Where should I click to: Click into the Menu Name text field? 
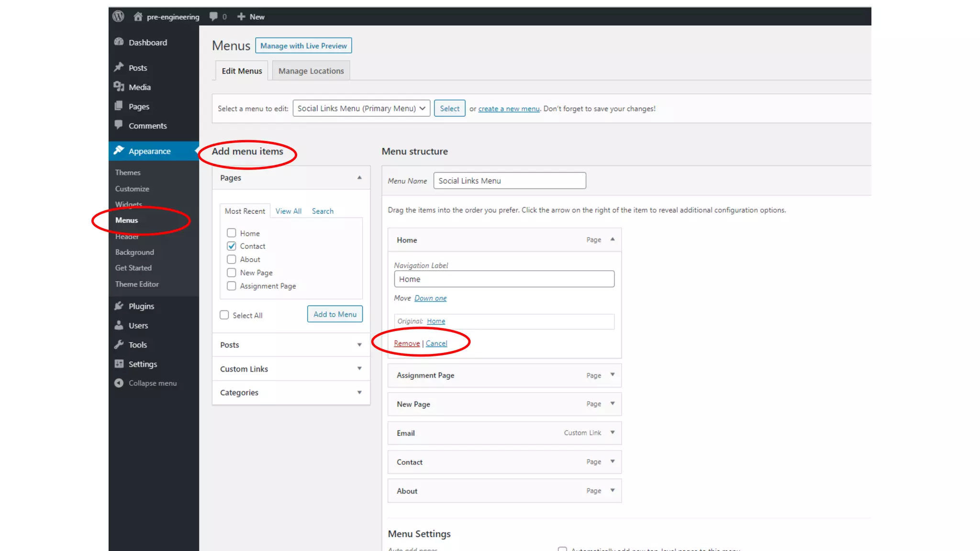[509, 181]
